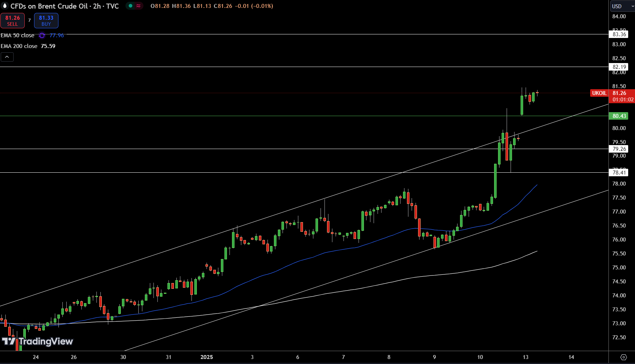Click the 84.00 price axis tick

coord(619,16)
